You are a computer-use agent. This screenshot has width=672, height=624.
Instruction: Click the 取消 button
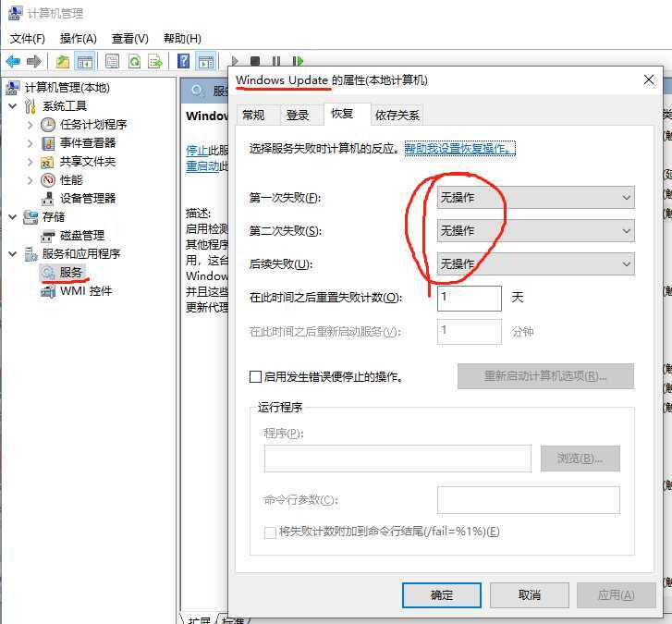coord(530,594)
